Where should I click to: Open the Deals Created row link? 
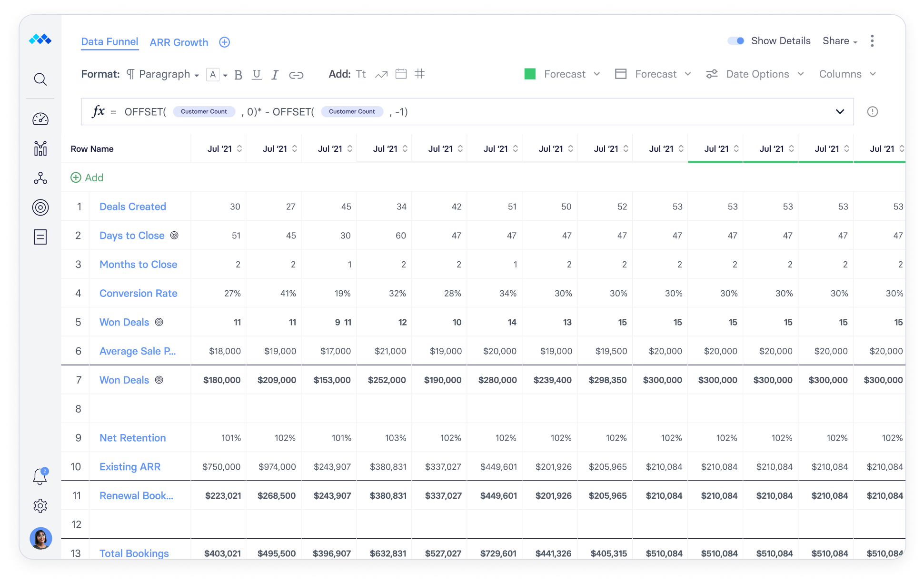pyautogui.click(x=133, y=207)
